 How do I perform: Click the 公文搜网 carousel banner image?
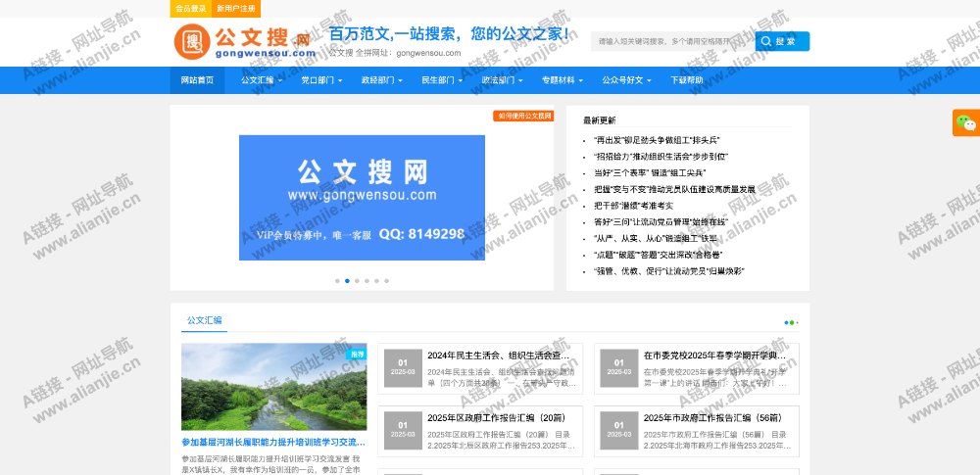click(362, 198)
